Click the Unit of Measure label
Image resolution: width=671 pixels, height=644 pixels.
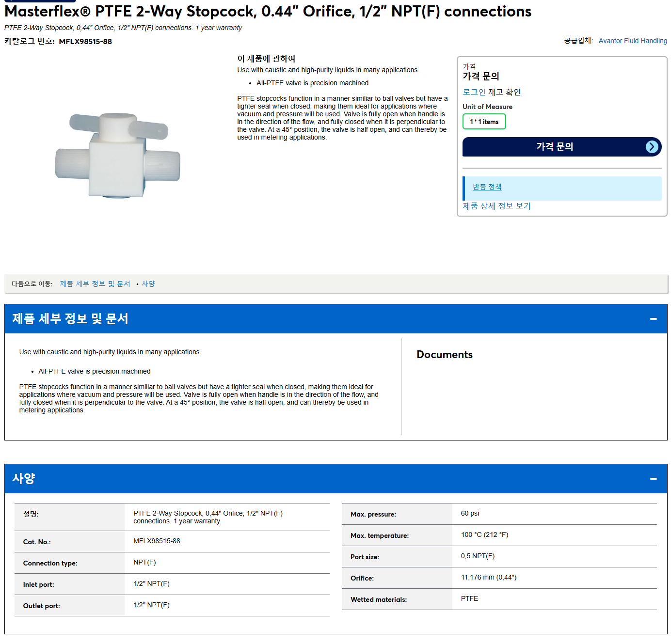(x=487, y=107)
